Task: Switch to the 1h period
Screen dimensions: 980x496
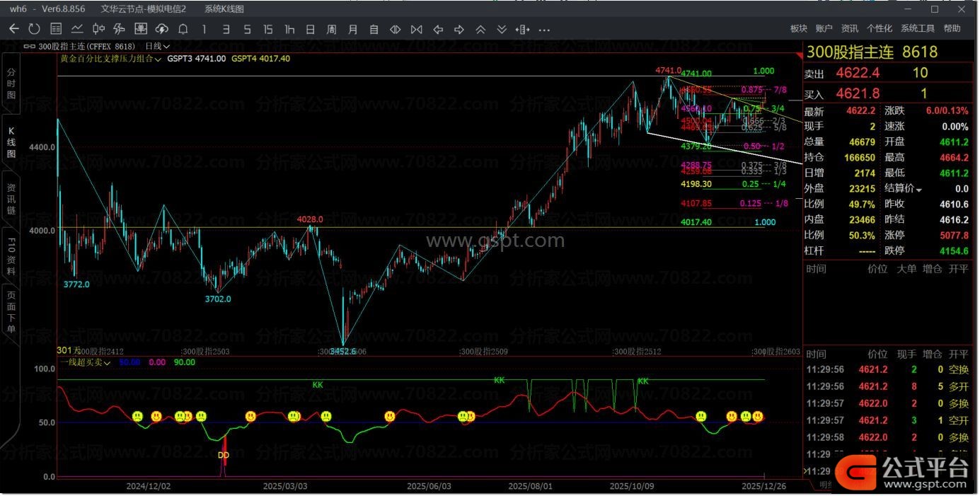Action: click(289, 29)
